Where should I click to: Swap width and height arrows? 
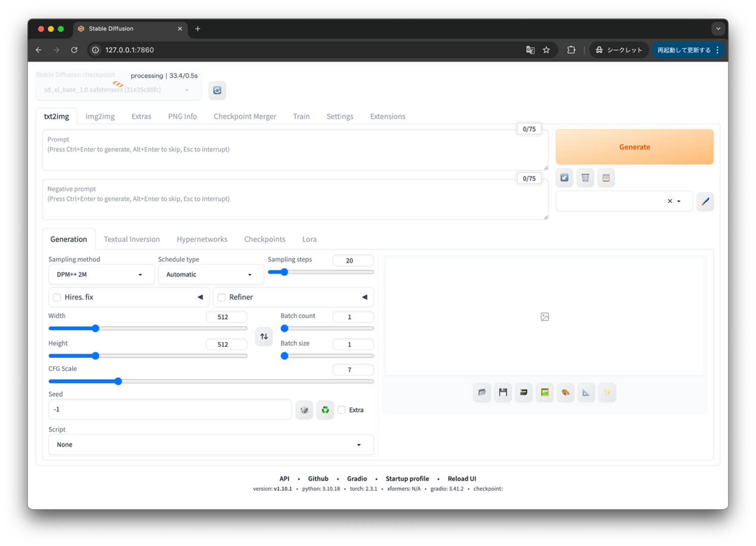[264, 336]
